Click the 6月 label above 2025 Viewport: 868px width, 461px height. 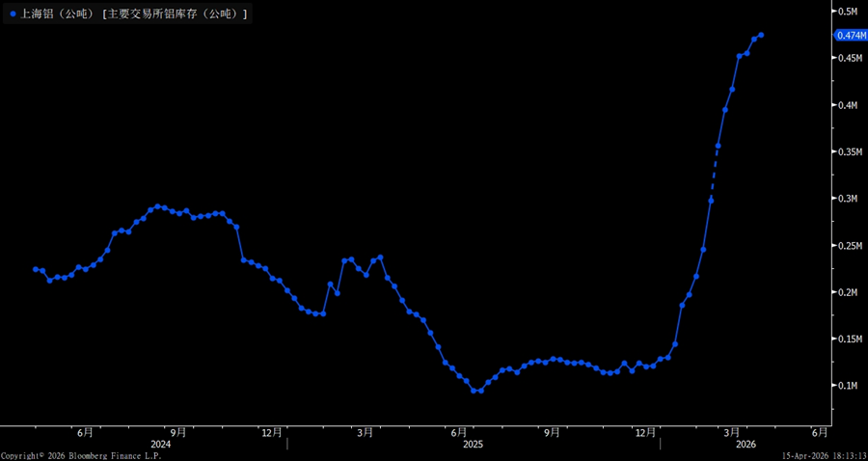point(458,432)
